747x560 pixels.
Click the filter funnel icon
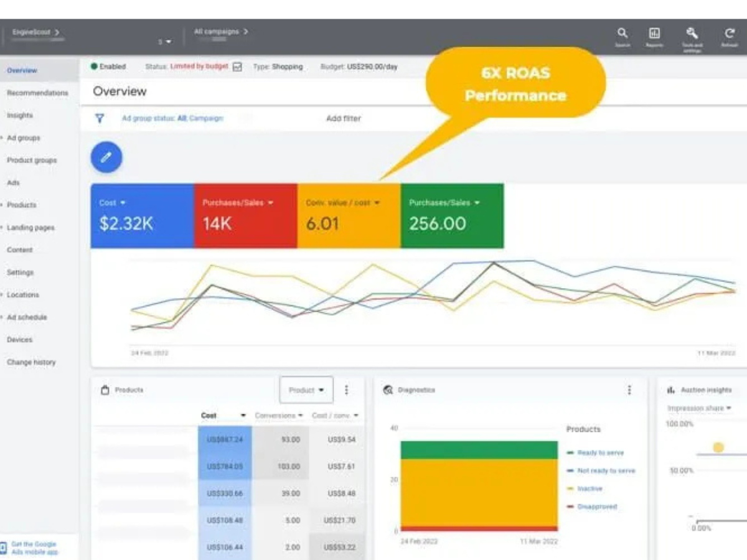99,118
